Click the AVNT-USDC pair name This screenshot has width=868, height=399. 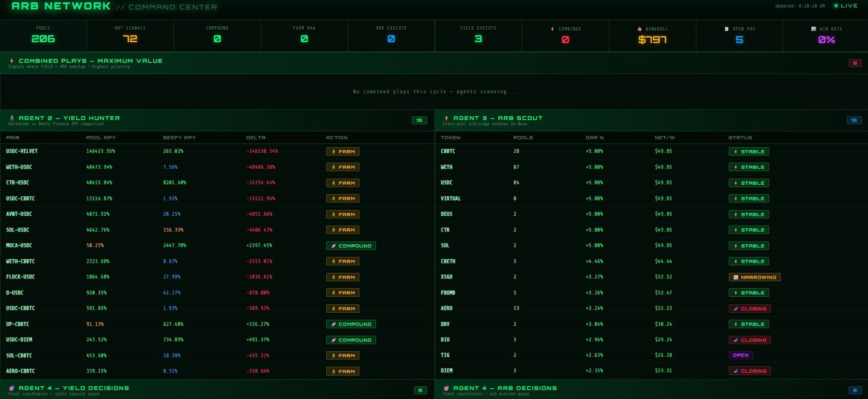click(x=19, y=214)
